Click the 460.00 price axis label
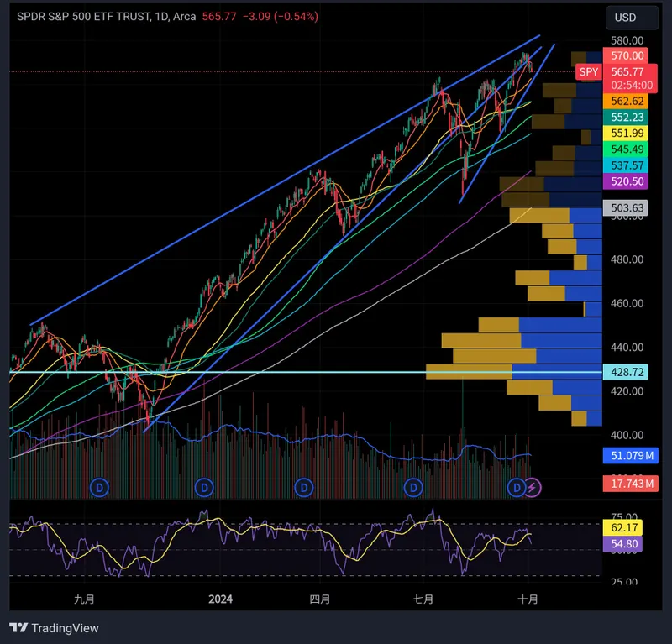This screenshot has width=672, height=644. point(627,303)
